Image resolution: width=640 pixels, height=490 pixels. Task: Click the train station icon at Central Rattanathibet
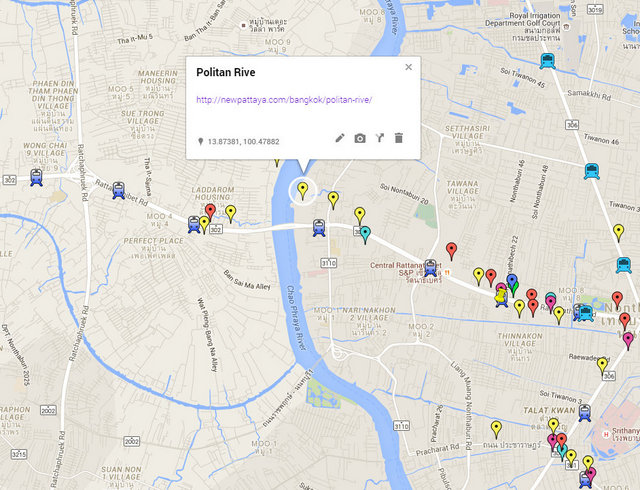click(430, 268)
